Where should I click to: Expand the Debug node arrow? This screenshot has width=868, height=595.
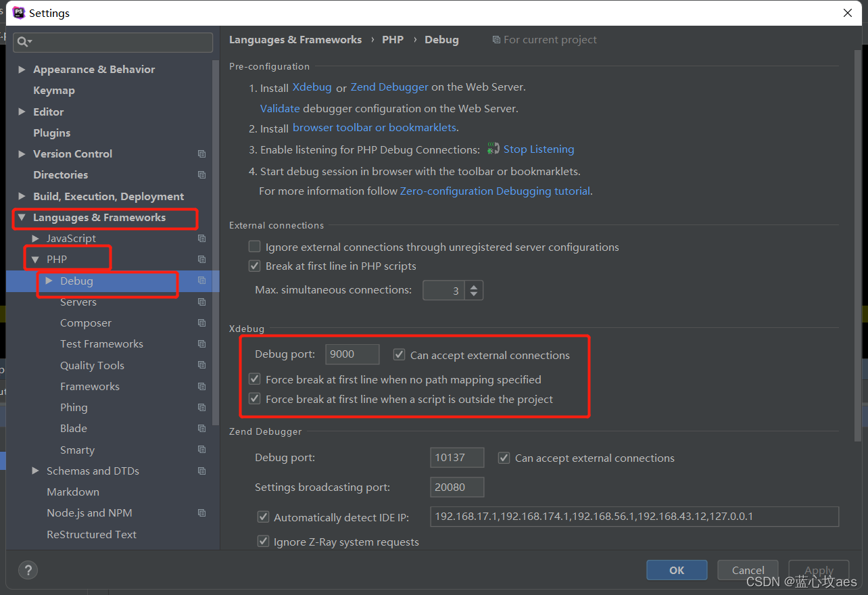(x=49, y=281)
